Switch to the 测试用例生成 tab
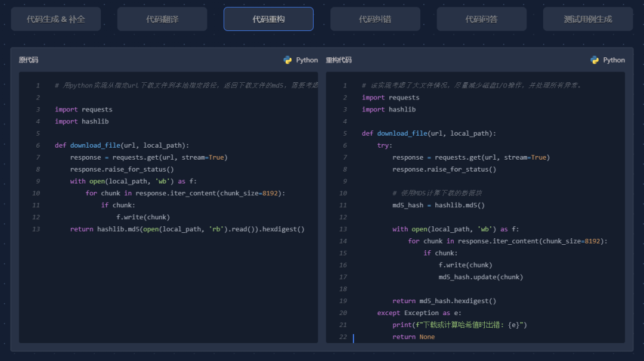The width and height of the screenshot is (644, 361). pos(588,19)
